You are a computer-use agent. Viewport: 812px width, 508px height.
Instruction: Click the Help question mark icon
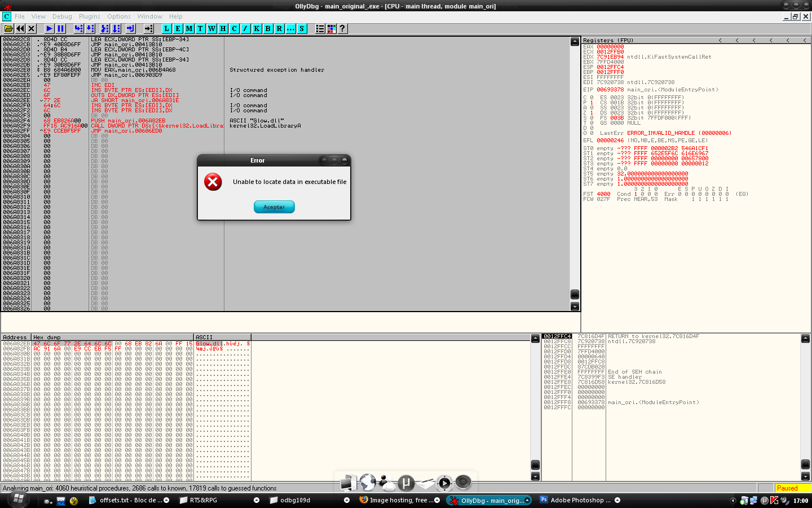click(x=342, y=28)
